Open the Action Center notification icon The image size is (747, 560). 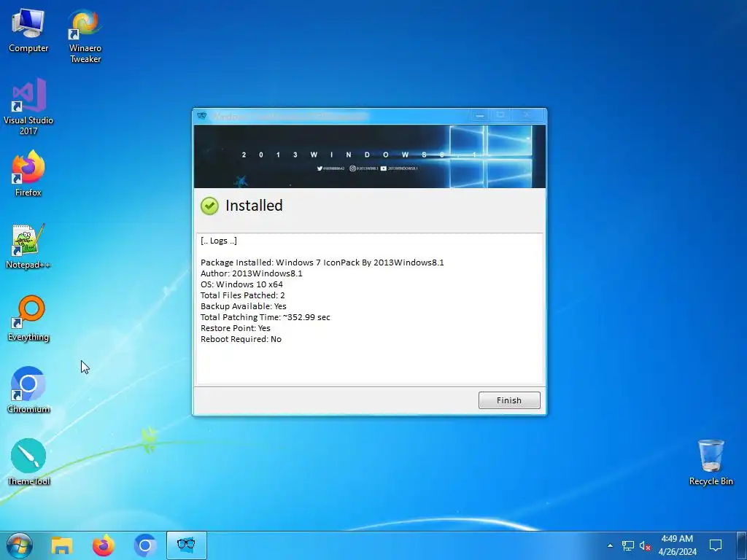(716, 545)
